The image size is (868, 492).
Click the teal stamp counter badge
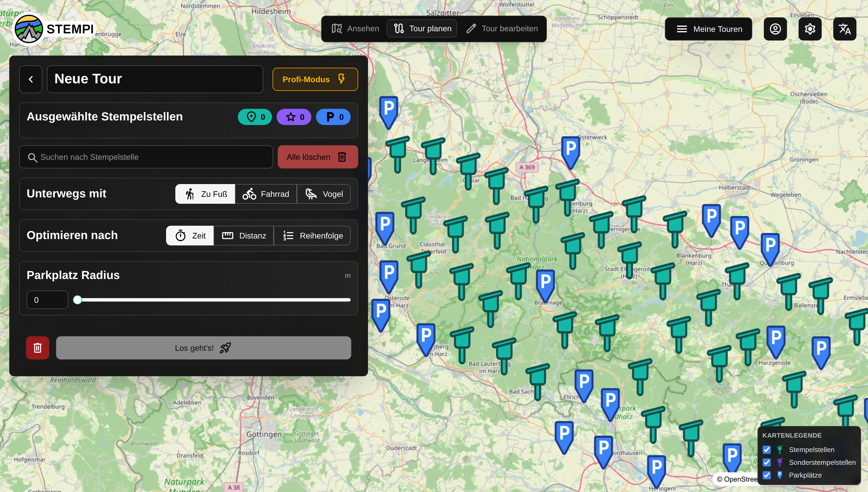[255, 117]
